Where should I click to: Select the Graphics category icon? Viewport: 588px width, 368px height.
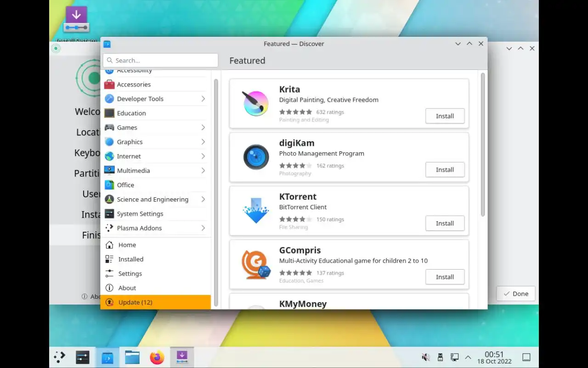pos(109,142)
